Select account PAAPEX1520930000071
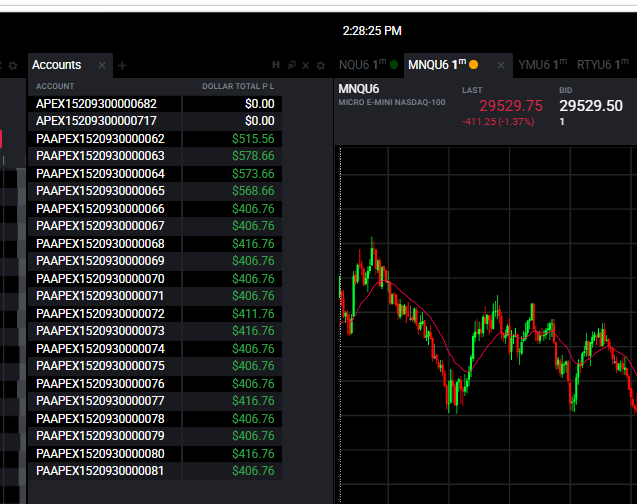The width and height of the screenshot is (637, 504). pyautogui.click(x=100, y=296)
